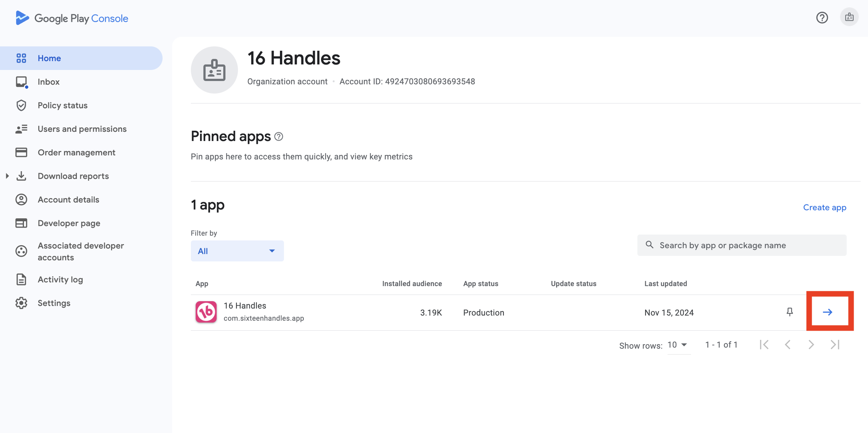
Task: Click the Download reports download icon
Action: click(21, 176)
